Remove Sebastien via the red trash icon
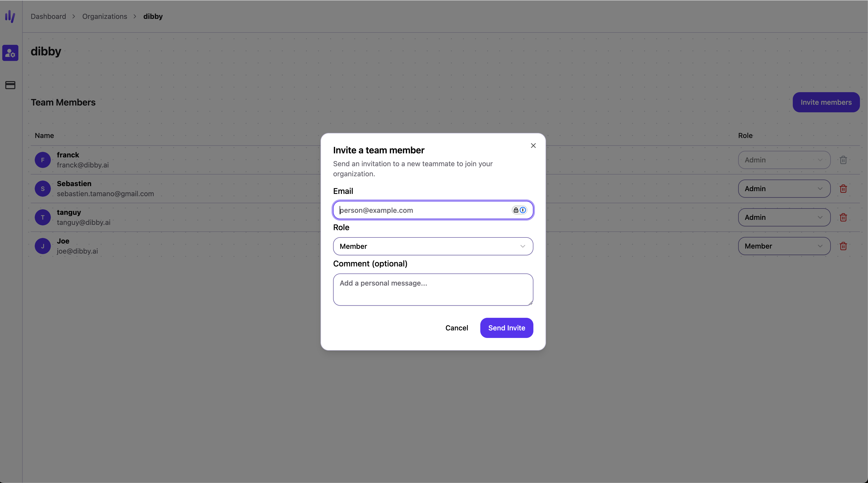 coord(843,189)
